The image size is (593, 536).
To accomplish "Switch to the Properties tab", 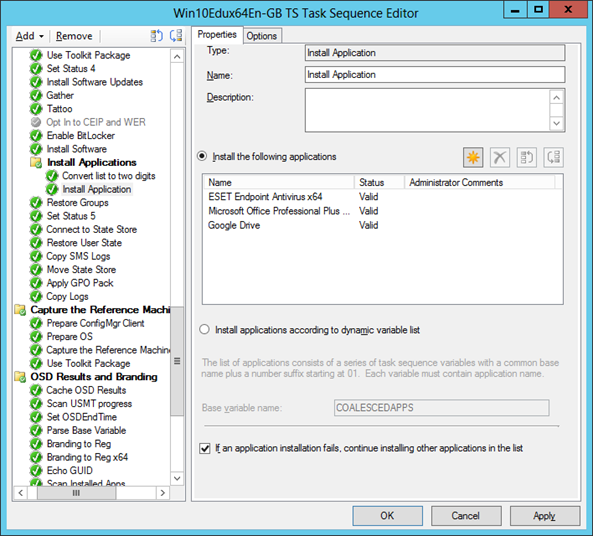I will pos(217,34).
